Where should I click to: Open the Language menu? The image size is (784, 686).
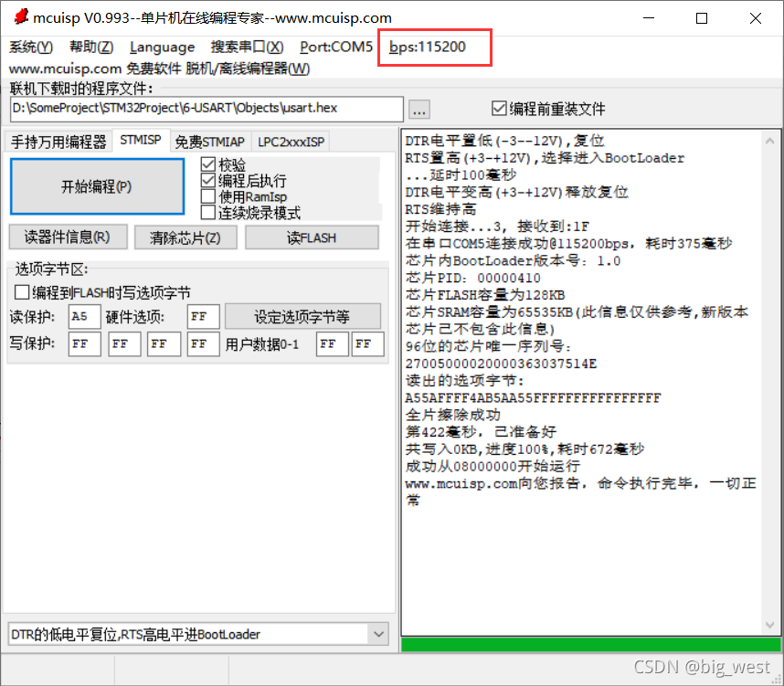tap(162, 47)
